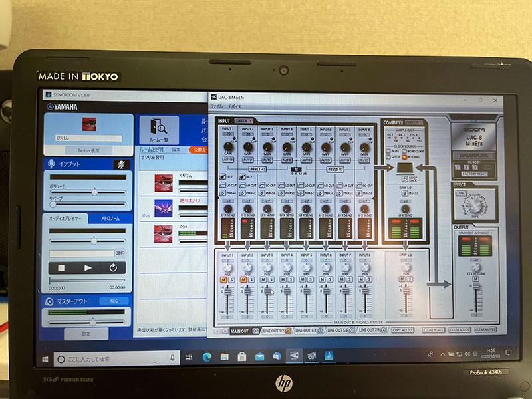Turn the EFFECT ON button on
Screen dimensions: 532x399
pyautogui.click(x=461, y=193)
